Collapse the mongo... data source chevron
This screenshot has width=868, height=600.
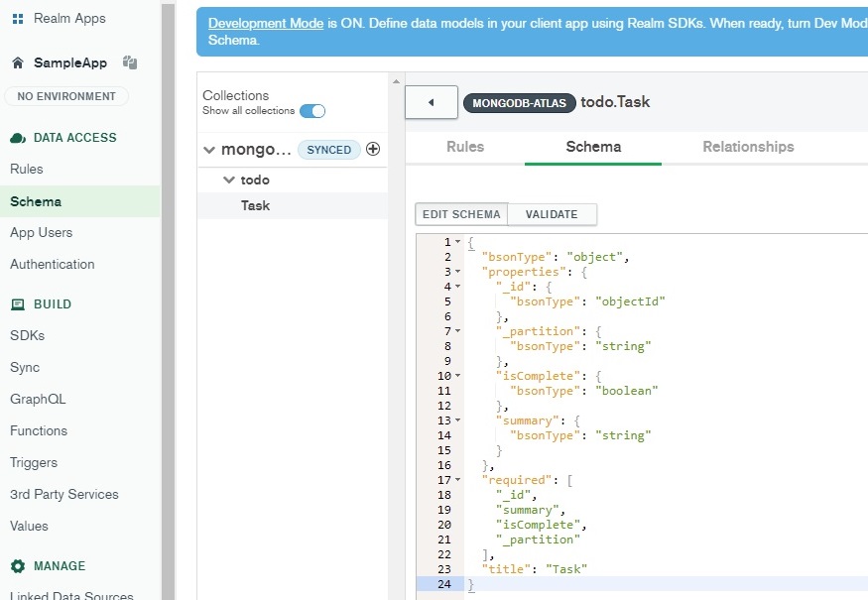[209, 150]
